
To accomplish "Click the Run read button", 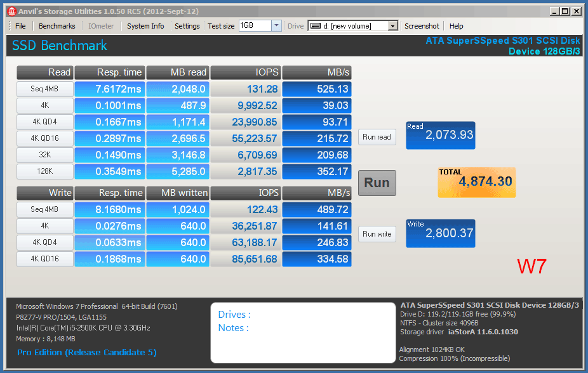I will coord(377,137).
